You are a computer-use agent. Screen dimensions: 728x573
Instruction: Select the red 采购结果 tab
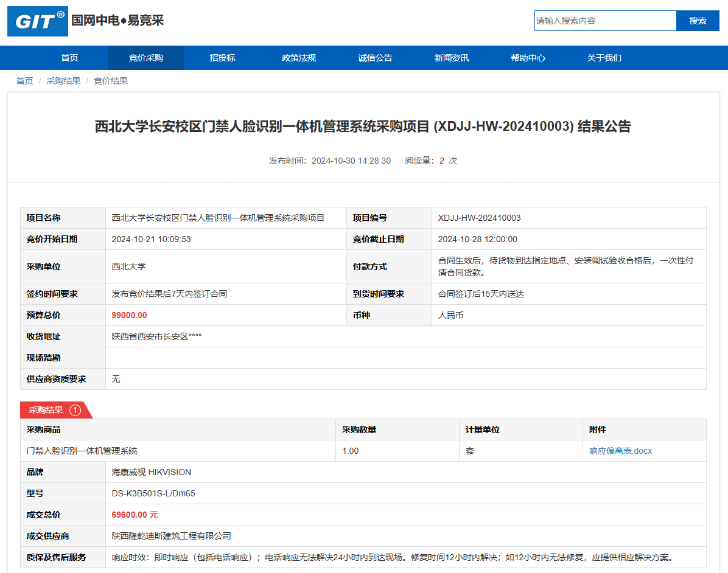[46, 410]
